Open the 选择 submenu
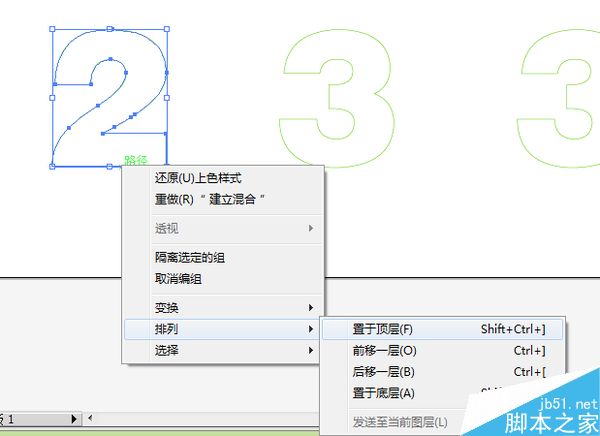The image size is (600, 436). coord(223,350)
